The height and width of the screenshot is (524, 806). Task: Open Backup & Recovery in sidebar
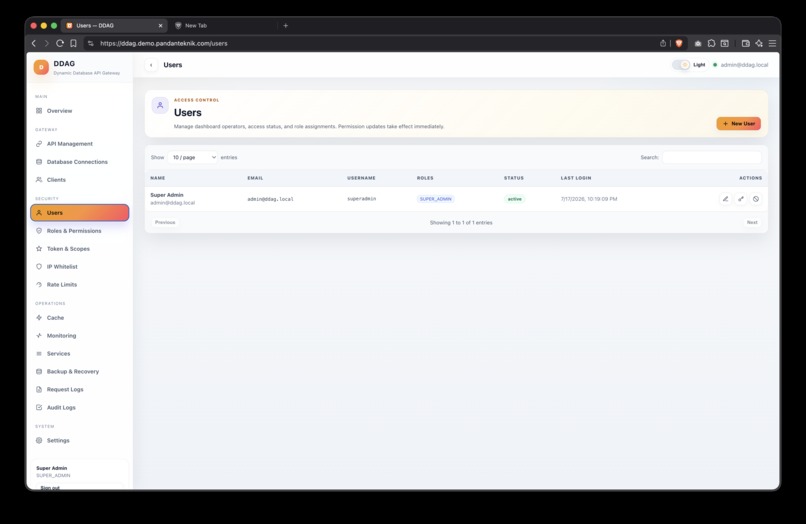80,371
